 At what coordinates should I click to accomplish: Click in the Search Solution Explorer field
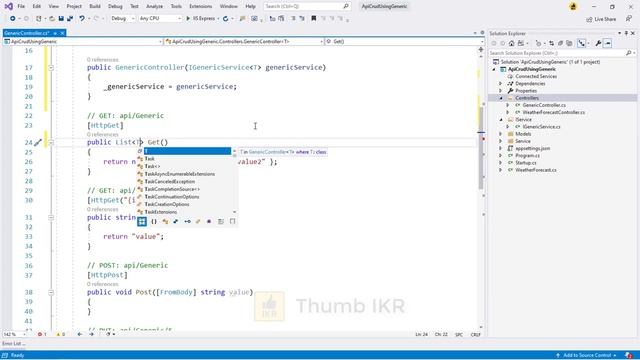pyautogui.click(x=557, y=53)
